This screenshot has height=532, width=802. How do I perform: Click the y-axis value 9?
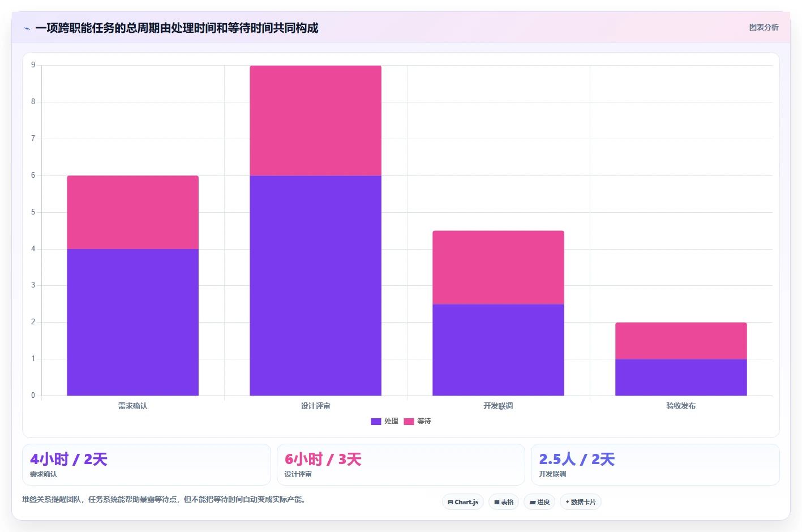(x=33, y=65)
